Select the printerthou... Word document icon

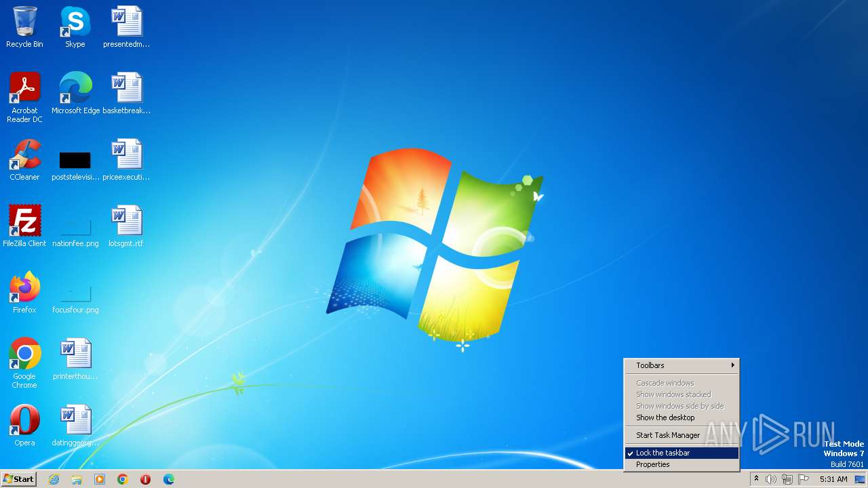[x=75, y=359]
